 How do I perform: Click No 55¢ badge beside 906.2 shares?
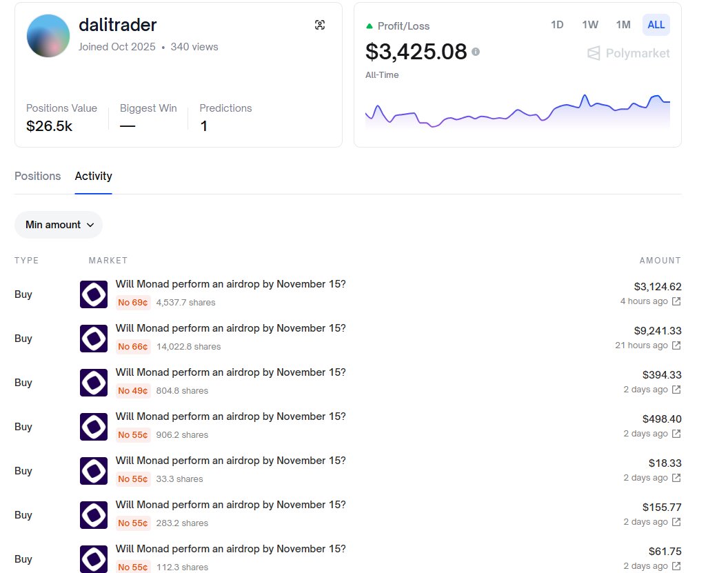coord(133,435)
